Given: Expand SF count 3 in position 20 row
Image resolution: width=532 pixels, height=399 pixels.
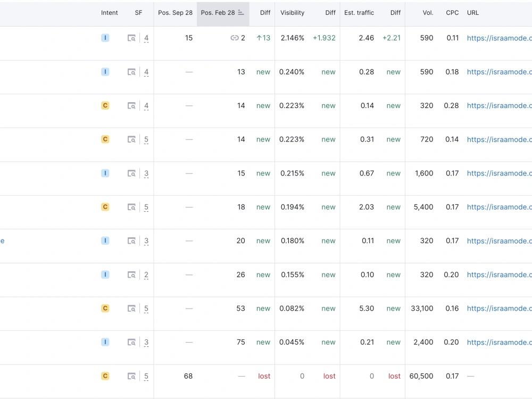Looking at the screenshot, I should pos(146,241).
